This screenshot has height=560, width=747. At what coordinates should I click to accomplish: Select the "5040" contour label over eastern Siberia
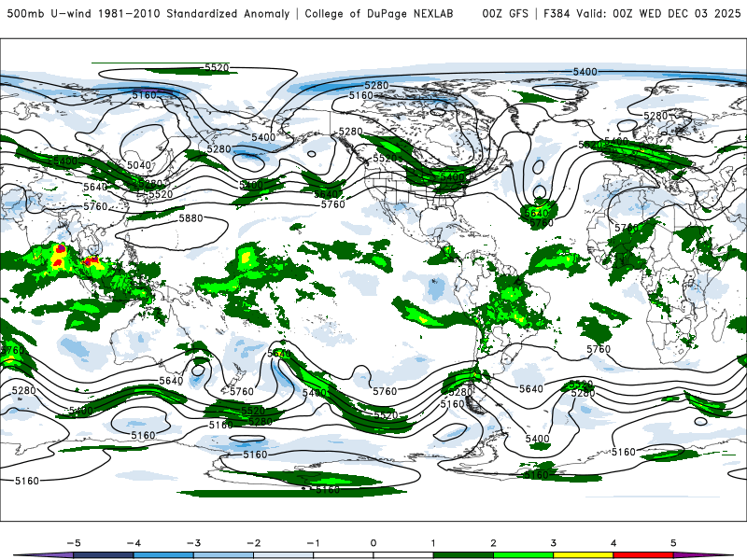click(139, 165)
